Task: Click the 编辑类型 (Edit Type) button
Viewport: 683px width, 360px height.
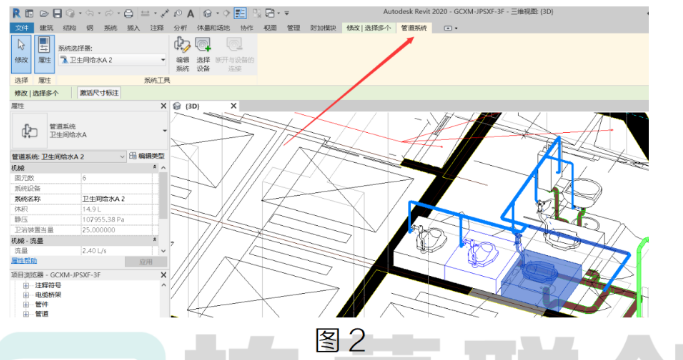Action: tap(147, 156)
